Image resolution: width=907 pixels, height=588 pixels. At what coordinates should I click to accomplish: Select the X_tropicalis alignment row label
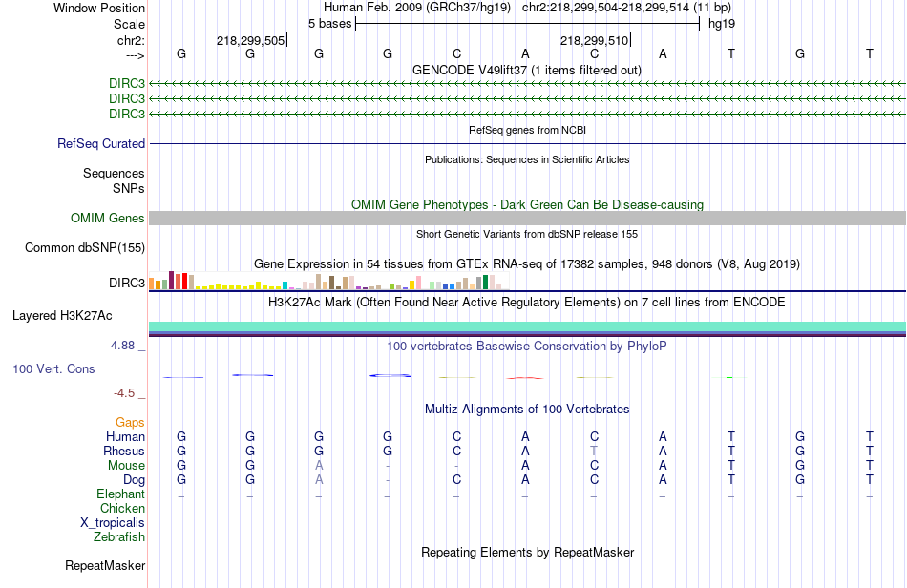[113, 523]
